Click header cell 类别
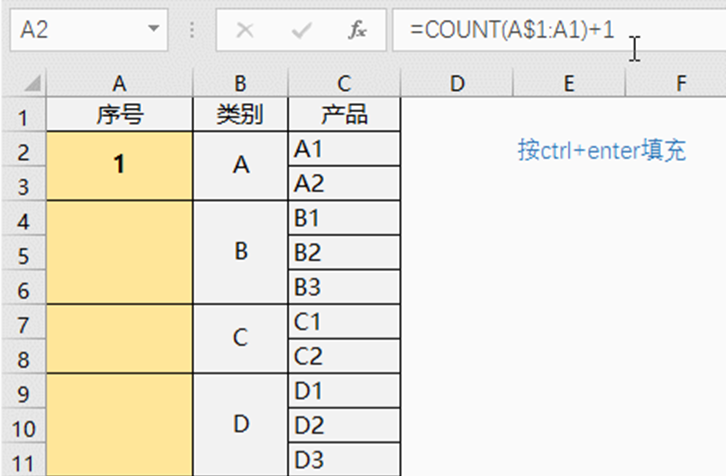Viewport: 726px width, 476px height. pos(240,114)
